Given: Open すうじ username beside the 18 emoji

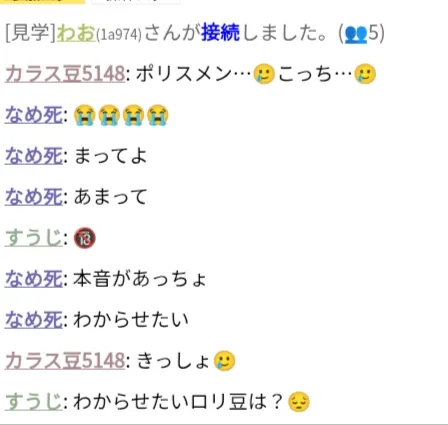Looking at the screenshot, I should pyautogui.click(x=34, y=238).
